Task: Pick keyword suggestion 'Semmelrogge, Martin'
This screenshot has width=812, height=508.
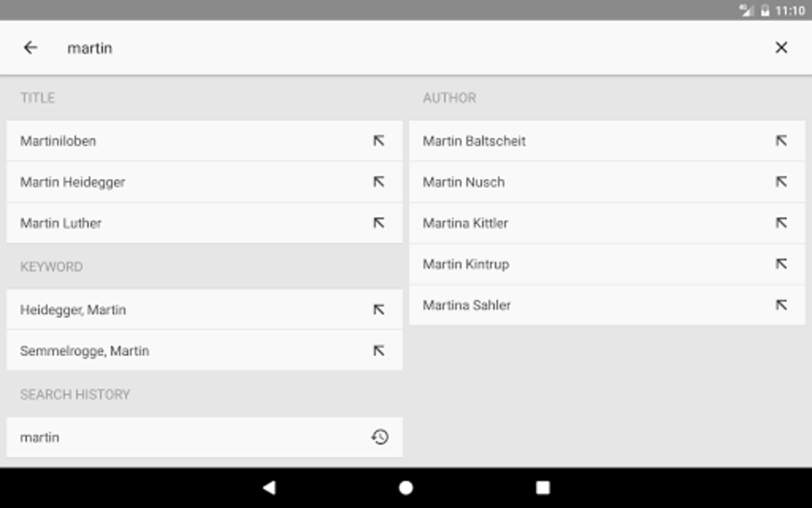Action: coord(204,351)
